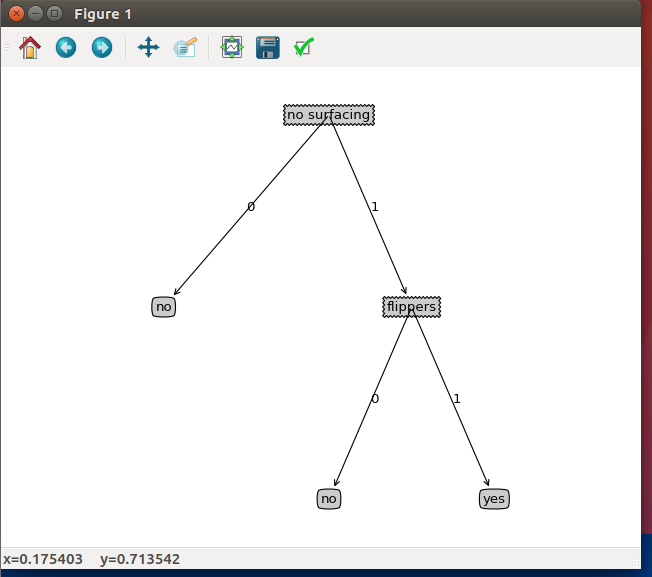
Task: Click edge label 1 leading to flippers
Action: [x=375, y=207]
